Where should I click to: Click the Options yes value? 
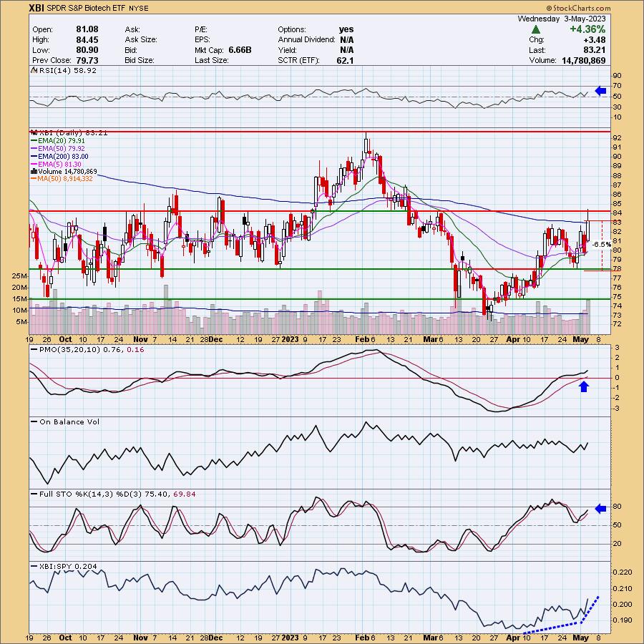pos(346,29)
